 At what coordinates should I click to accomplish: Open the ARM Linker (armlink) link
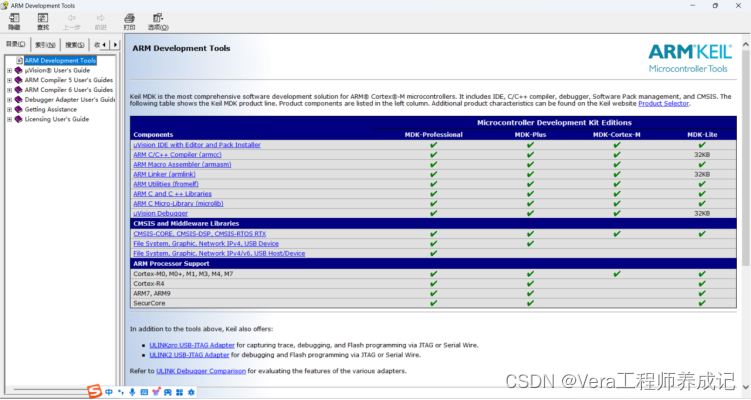164,174
